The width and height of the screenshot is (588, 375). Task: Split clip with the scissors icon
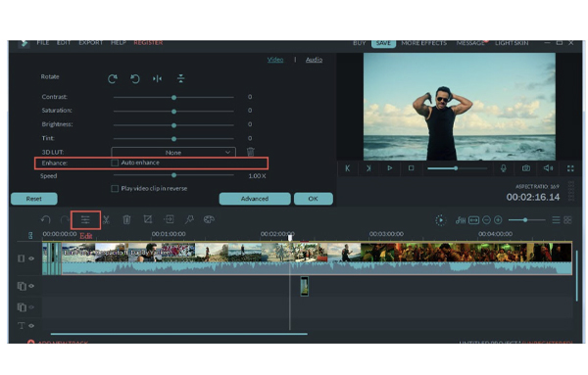pos(106,220)
